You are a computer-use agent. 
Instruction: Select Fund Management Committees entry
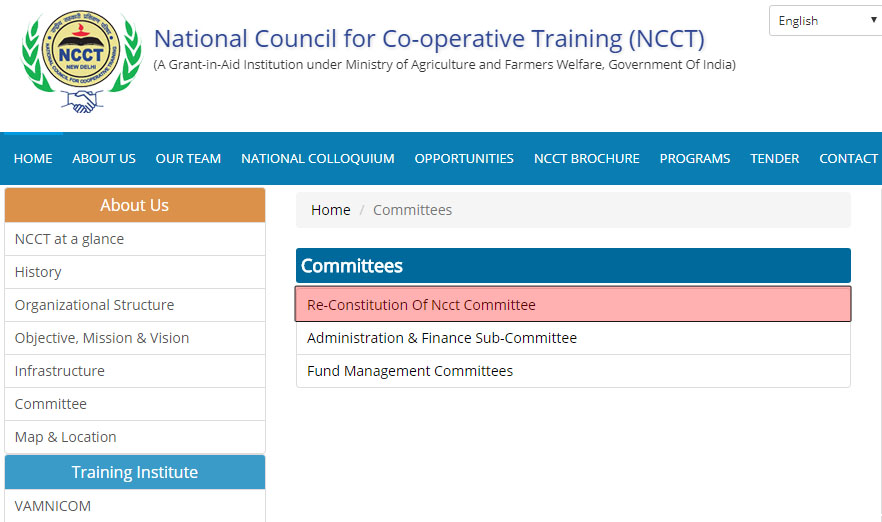click(x=410, y=371)
